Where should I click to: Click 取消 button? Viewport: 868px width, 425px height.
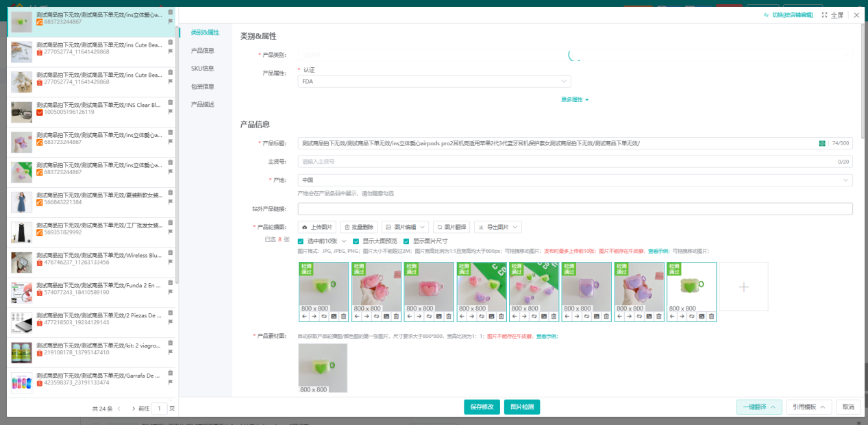coord(848,407)
